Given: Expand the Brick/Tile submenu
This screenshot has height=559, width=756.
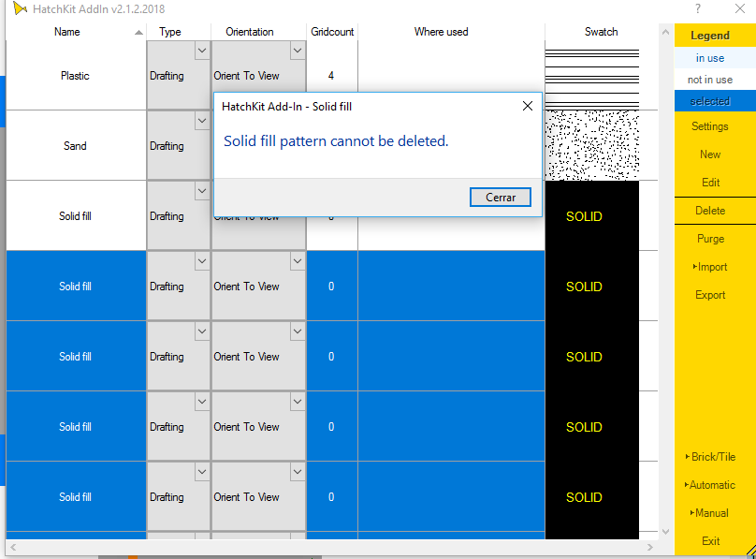Looking at the screenshot, I should tap(710, 457).
